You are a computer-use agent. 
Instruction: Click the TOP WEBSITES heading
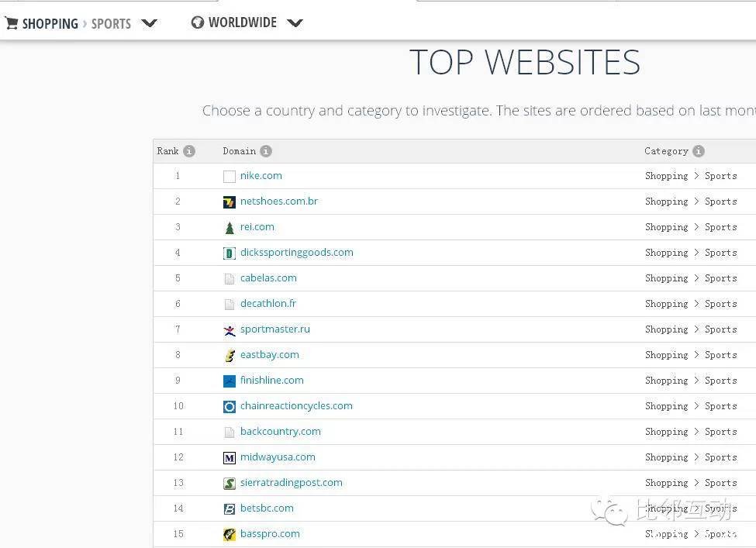click(x=525, y=62)
